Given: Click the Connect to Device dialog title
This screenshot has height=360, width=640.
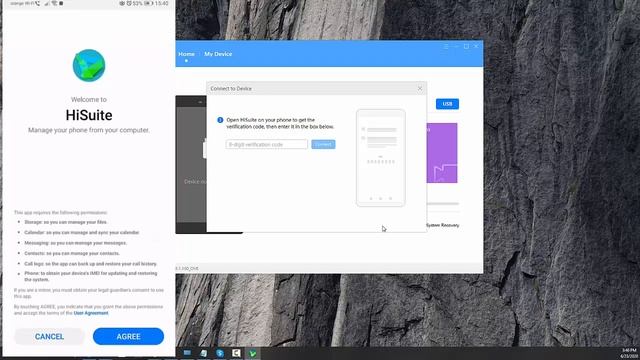Looking at the screenshot, I should (231, 89).
